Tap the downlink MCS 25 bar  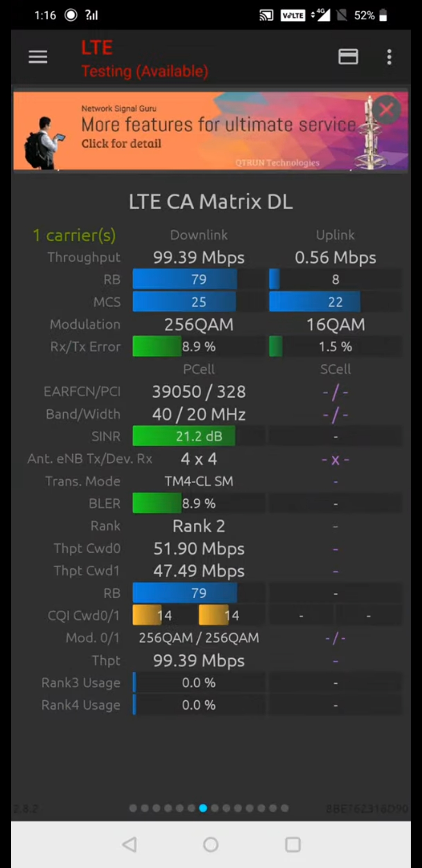pos(184,302)
